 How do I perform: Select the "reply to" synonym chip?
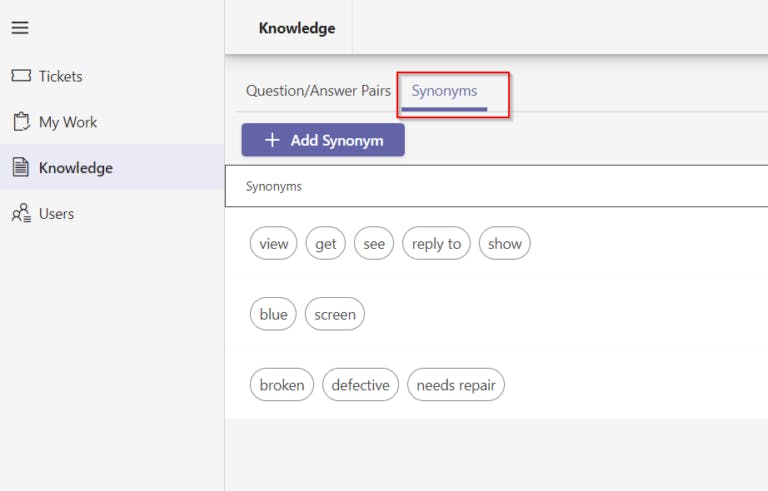click(436, 244)
